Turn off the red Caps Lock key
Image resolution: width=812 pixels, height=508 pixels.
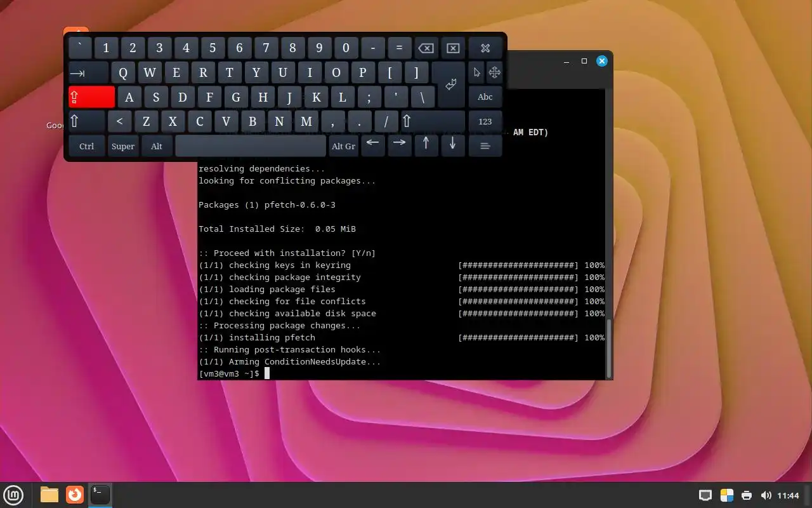point(91,97)
